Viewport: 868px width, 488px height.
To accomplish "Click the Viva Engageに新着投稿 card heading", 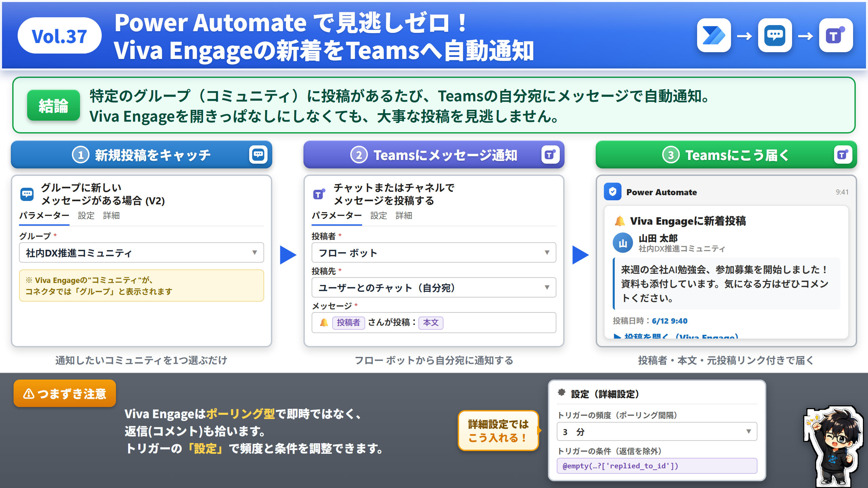I will click(x=688, y=221).
